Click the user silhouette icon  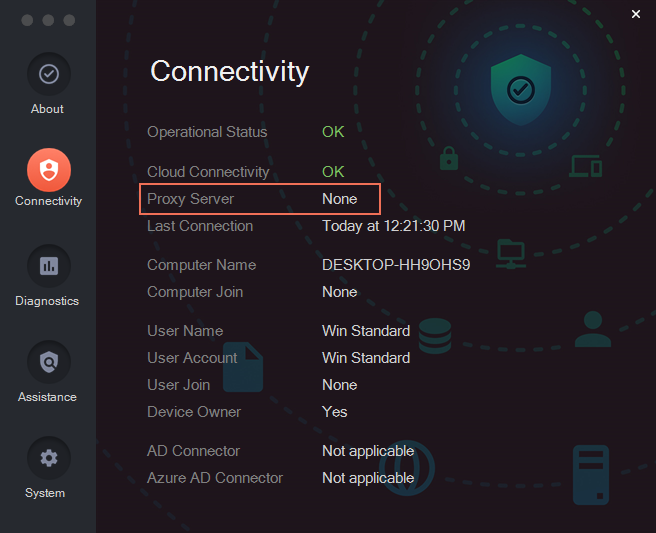click(x=593, y=329)
